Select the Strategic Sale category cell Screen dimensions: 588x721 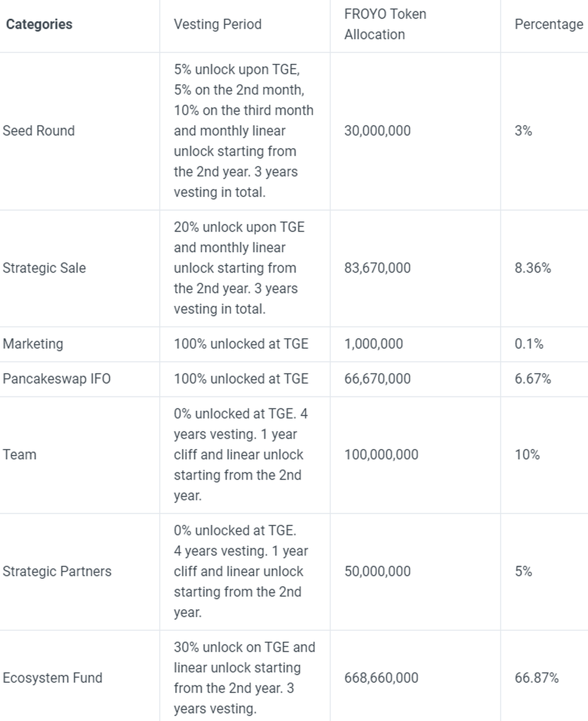[x=44, y=268]
